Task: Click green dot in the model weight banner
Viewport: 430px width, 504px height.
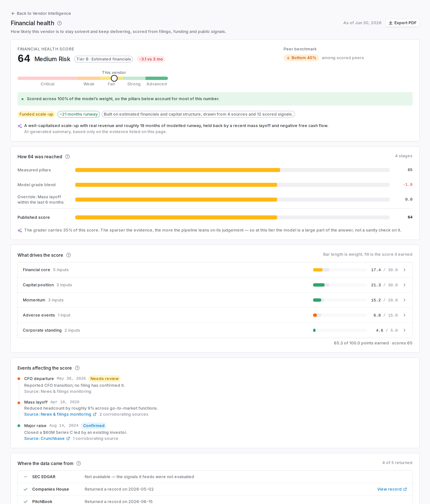Action: point(23,99)
